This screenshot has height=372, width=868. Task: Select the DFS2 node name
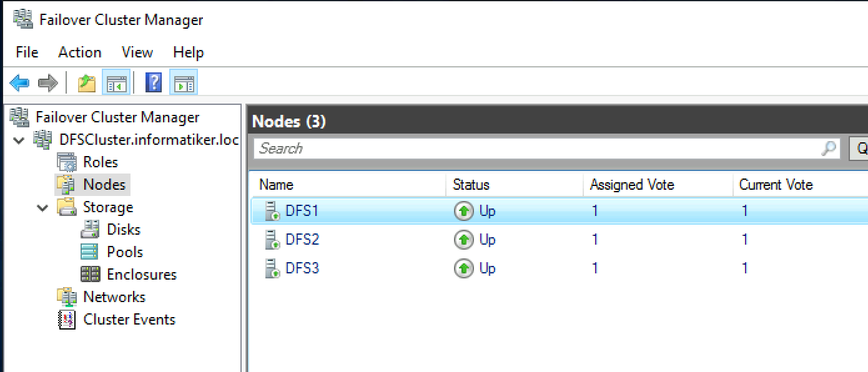[x=302, y=240]
